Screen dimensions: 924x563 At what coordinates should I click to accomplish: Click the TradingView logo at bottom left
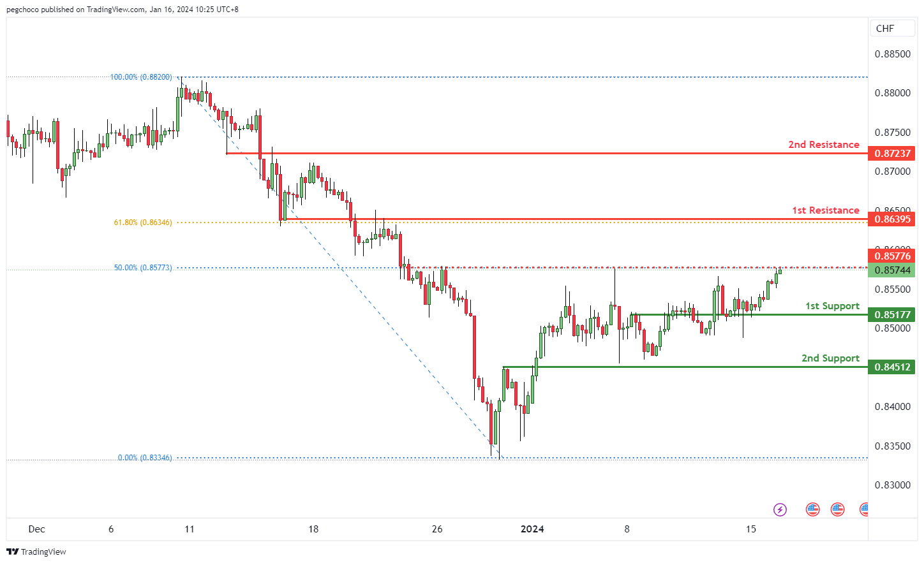[36, 552]
